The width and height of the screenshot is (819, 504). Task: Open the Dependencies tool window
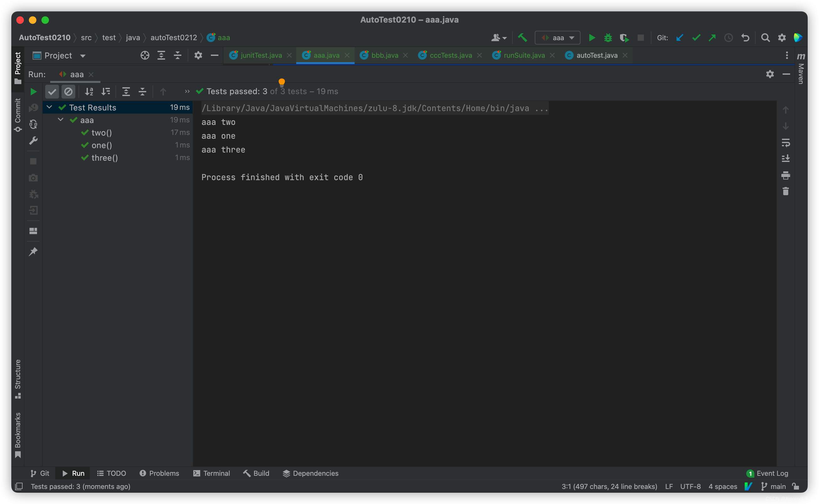pos(311,473)
